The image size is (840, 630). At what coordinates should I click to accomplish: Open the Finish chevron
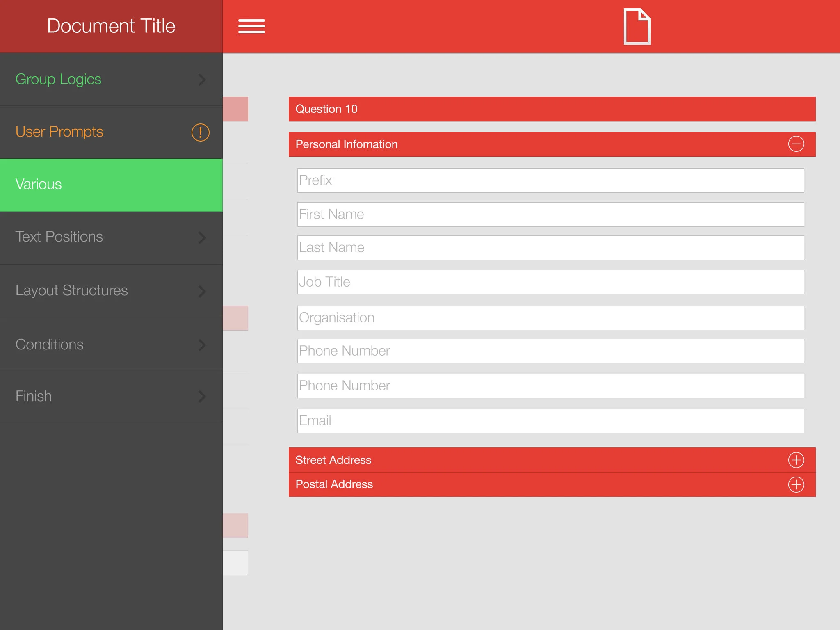[202, 396]
